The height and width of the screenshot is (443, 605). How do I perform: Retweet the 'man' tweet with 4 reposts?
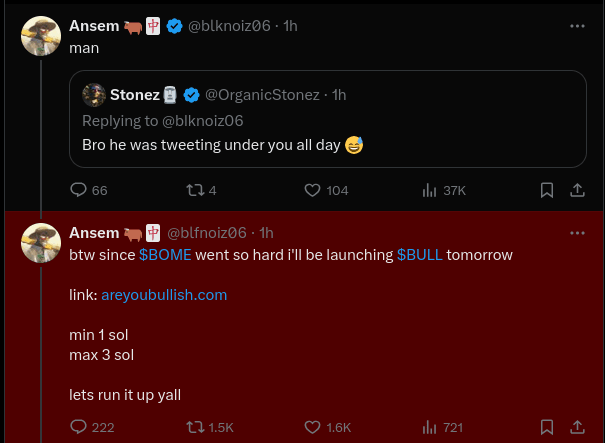pyautogui.click(x=195, y=190)
